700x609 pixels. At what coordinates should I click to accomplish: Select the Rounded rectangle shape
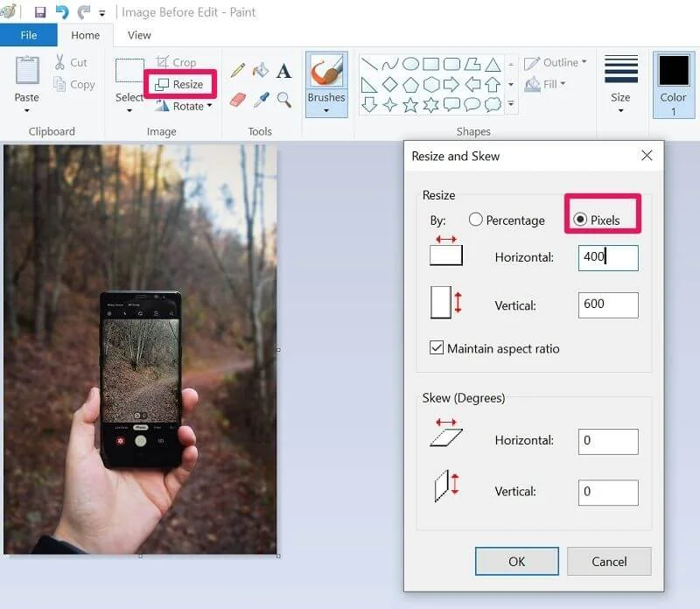pyautogui.click(x=451, y=64)
